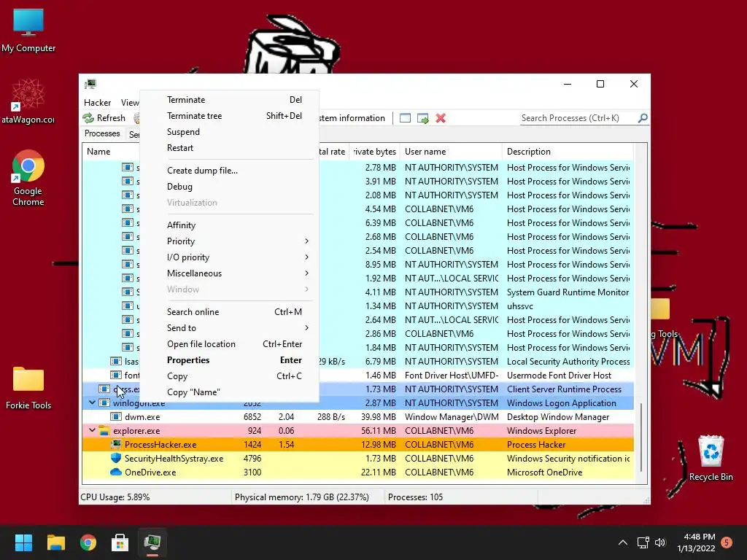Click the 39.98 MB private bytes cell
Image resolution: width=747 pixels, height=560 pixels.
(x=379, y=417)
